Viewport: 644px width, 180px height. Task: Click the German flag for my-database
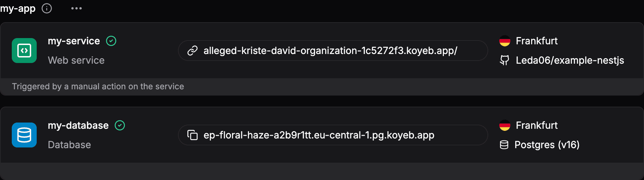tap(504, 125)
